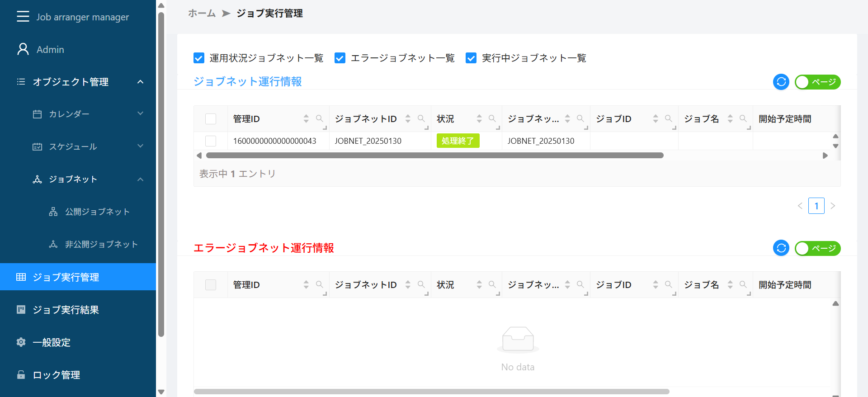
Task: Toggle the ページ switch for ジョブネット運行情報
Action: [x=817, y=82]
